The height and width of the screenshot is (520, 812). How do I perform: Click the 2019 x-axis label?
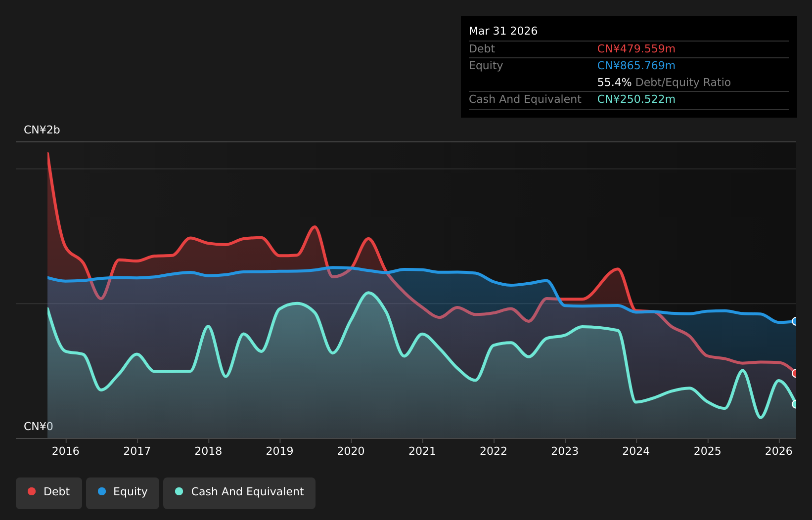(280, 451)
